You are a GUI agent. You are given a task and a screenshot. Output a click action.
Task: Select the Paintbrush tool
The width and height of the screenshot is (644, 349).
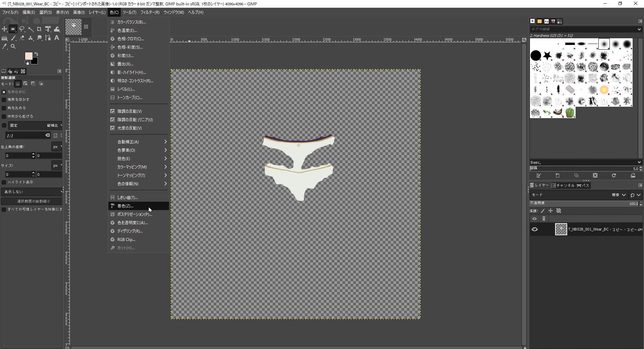[13, 38]
